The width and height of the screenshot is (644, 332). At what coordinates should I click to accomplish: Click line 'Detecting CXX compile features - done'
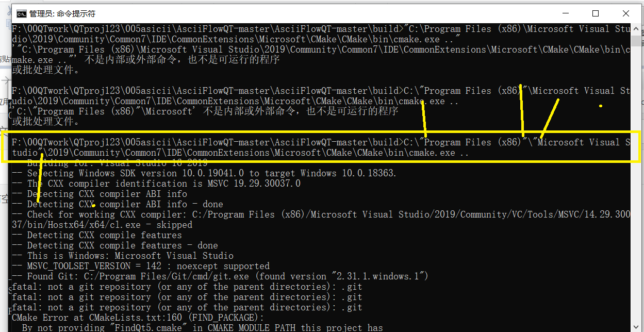point(115,245)
